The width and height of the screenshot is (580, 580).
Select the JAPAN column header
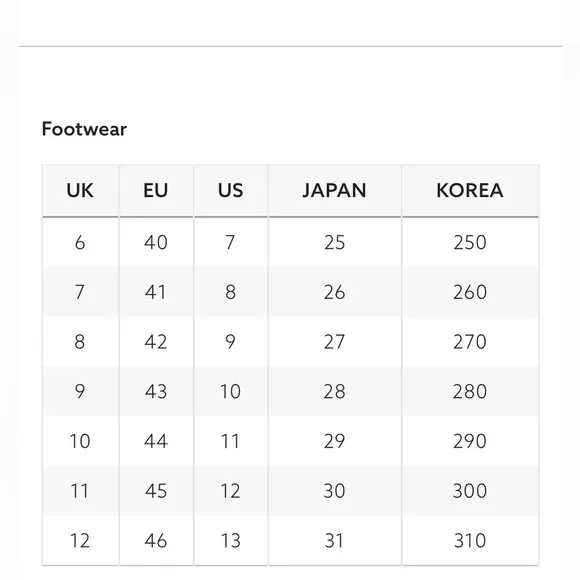(x=335, y=191)
